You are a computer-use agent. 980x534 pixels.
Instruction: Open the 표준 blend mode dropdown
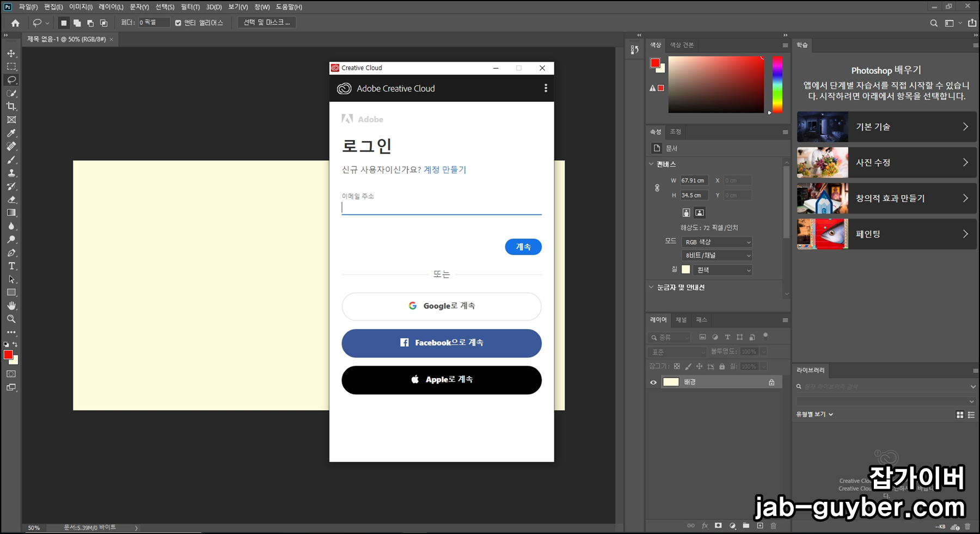click(677, 352)
